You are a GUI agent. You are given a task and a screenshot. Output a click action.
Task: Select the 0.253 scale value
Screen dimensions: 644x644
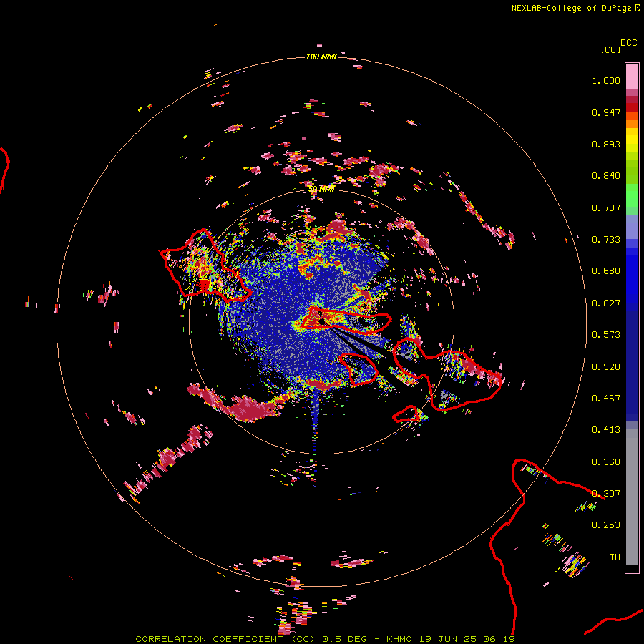tap(606, 525)
